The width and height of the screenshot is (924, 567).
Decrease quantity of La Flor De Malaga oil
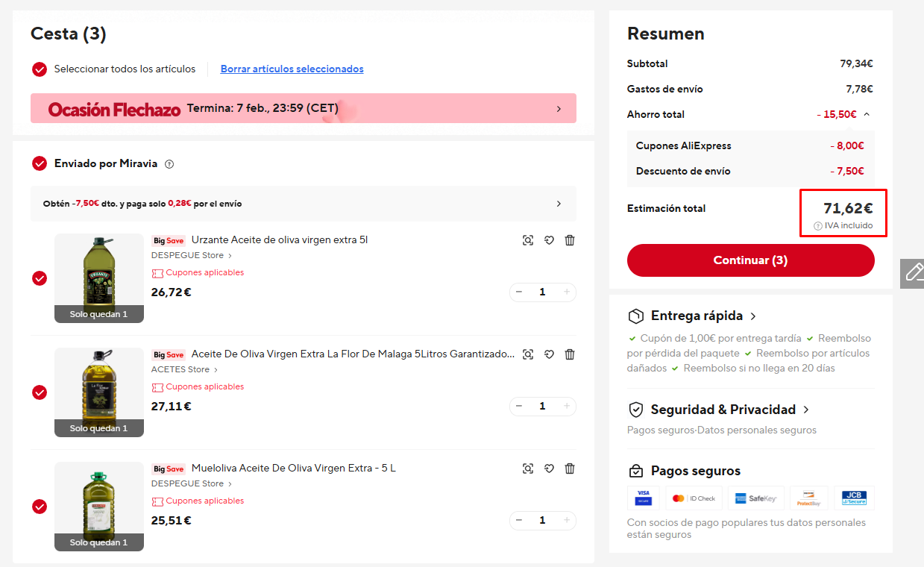(519, 407)
